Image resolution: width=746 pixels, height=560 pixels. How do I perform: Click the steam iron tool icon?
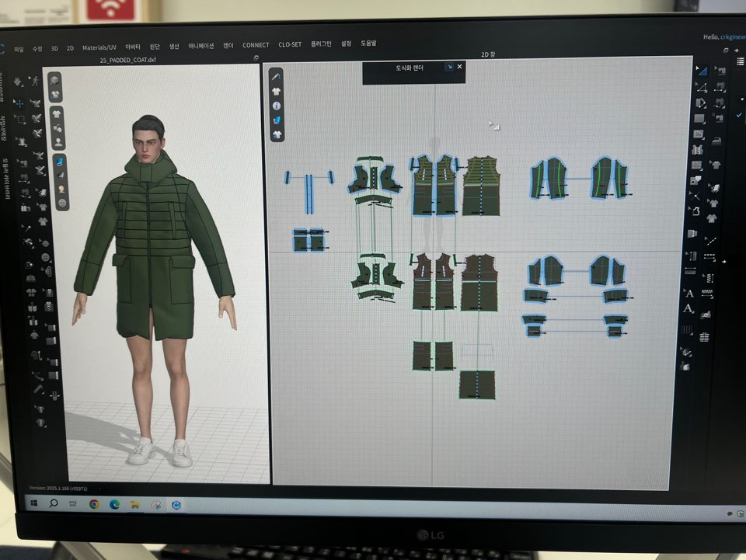[x=717, y=140]
